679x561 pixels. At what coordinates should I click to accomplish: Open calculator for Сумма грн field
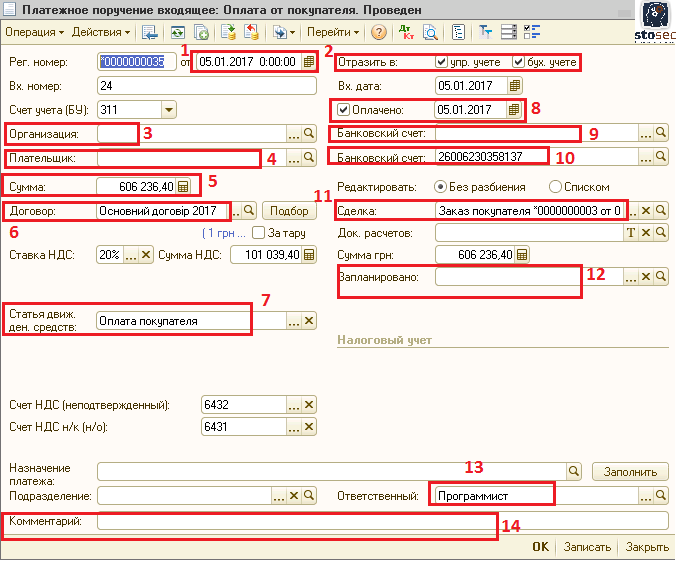[x=522, y=255]
